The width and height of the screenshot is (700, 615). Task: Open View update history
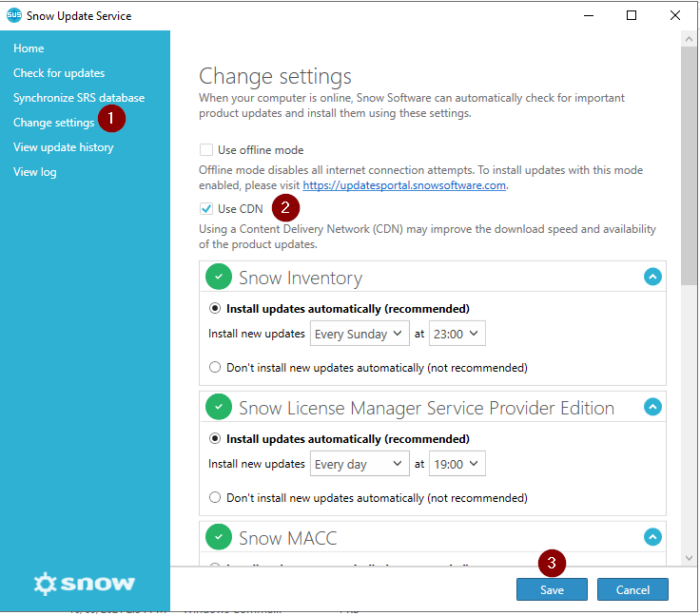click(64, 147)
